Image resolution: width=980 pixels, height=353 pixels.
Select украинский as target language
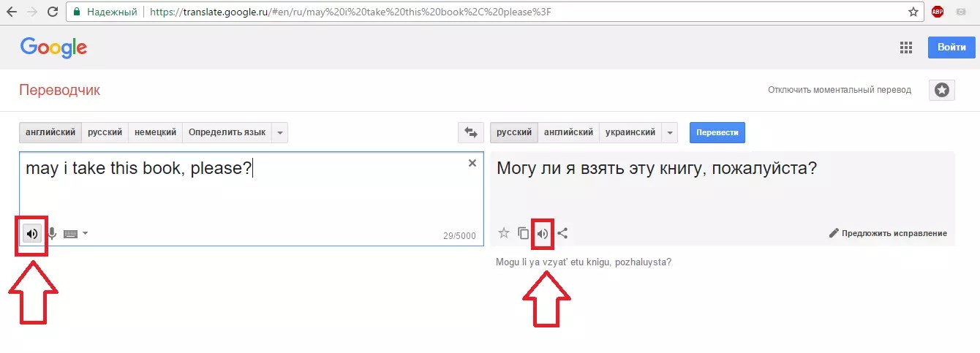630,132
